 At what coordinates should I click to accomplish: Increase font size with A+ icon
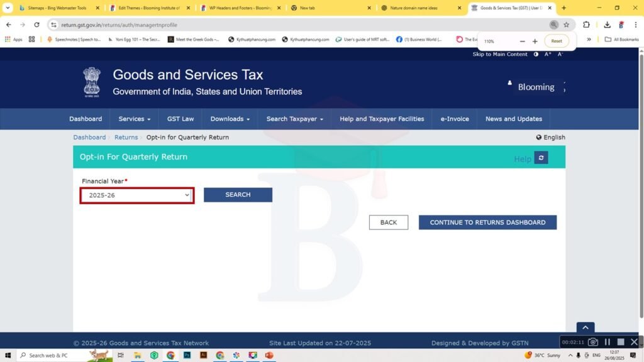[x=548, y=54]
